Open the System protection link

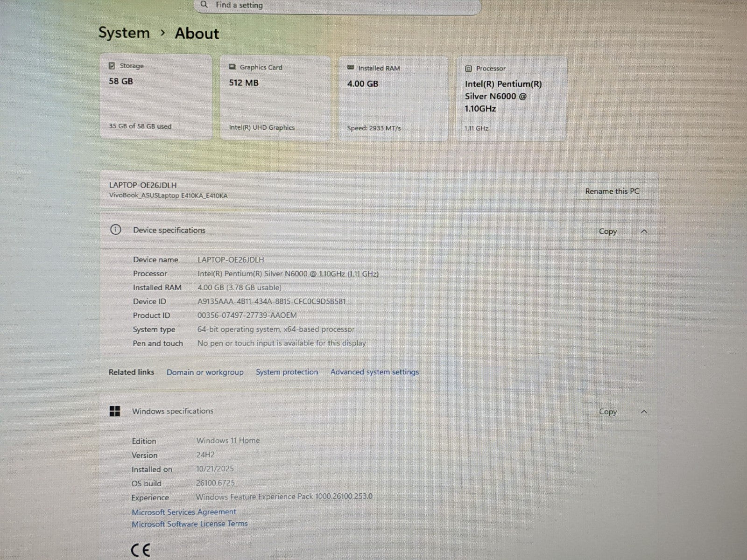click(287, 372)
